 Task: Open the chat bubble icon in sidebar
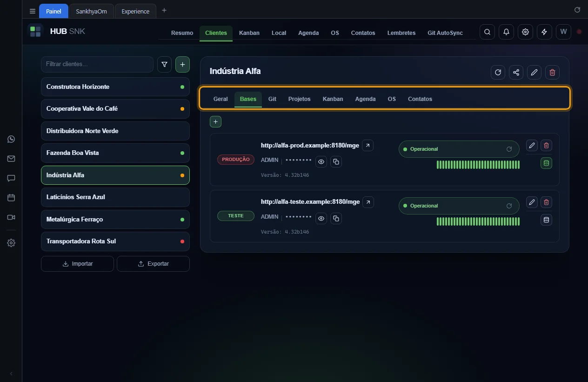point(11,178)
